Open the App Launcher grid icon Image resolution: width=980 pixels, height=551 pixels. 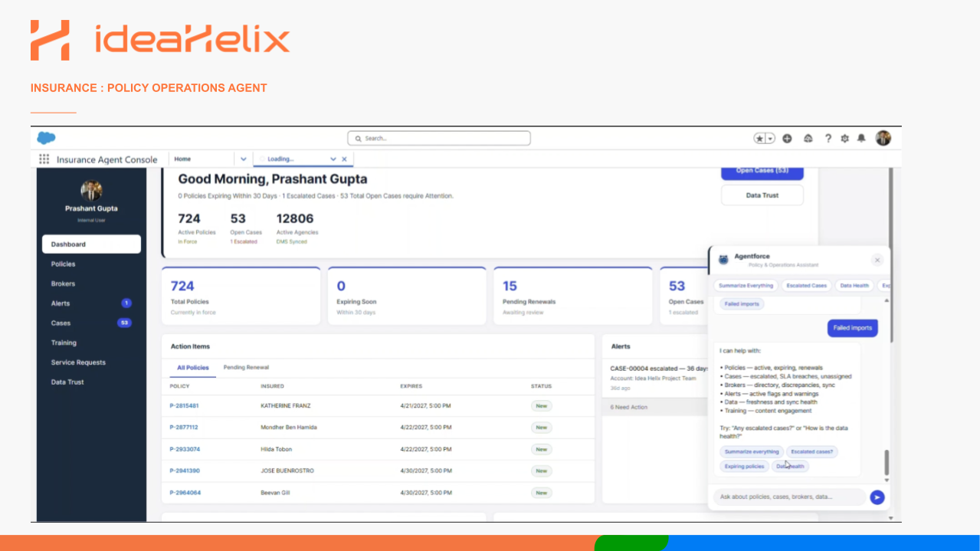pos(44,159)
